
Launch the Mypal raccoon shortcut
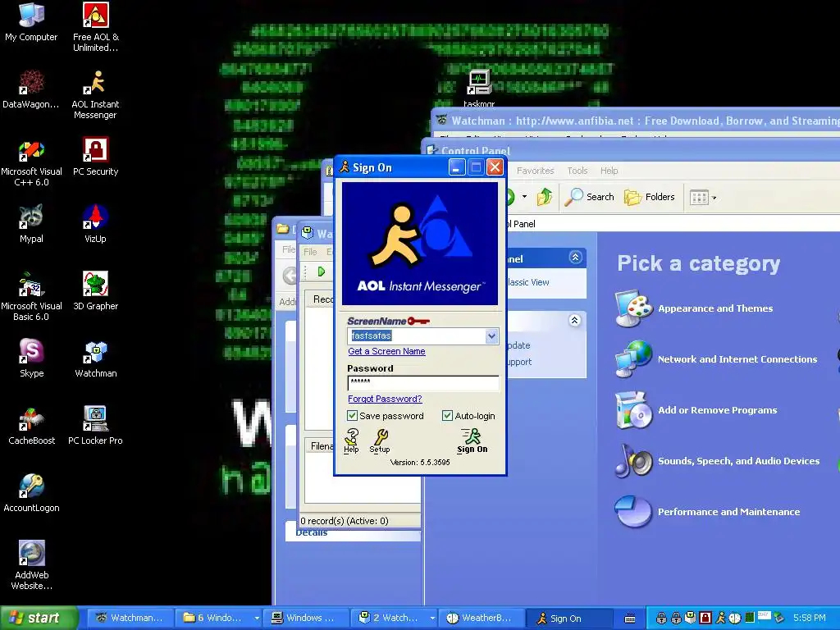(31, 223)
